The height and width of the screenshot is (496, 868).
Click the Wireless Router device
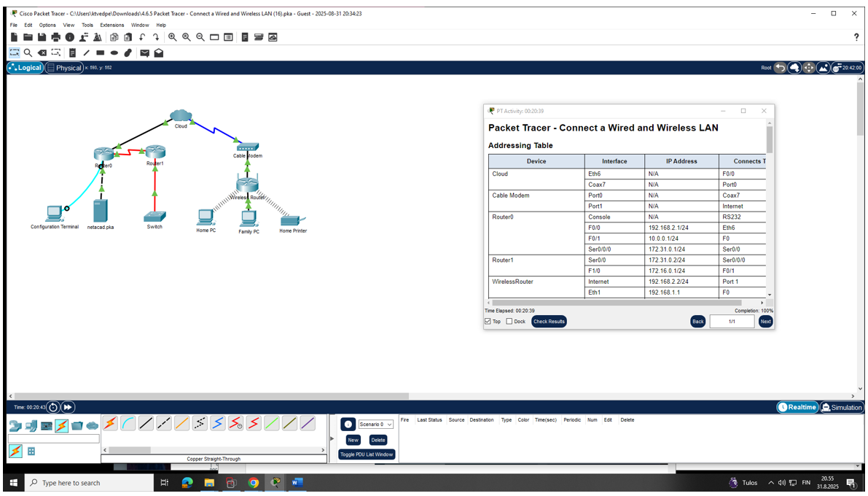248,185
